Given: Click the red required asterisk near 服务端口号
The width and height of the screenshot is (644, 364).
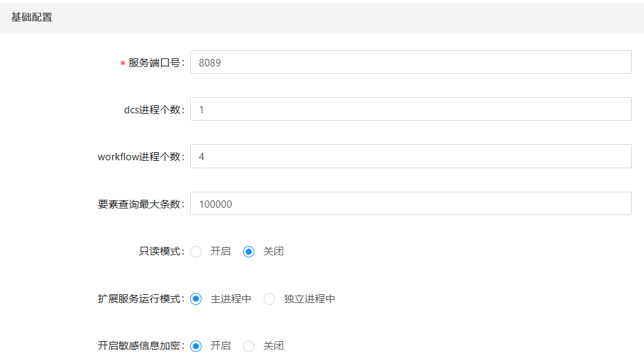Looking at the screenshot, I should coord(123,64).
